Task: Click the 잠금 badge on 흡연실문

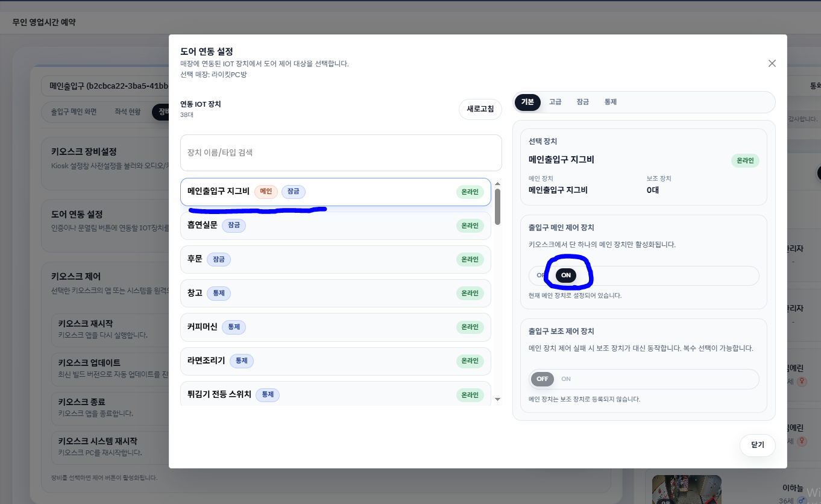Action: [233, 225]
